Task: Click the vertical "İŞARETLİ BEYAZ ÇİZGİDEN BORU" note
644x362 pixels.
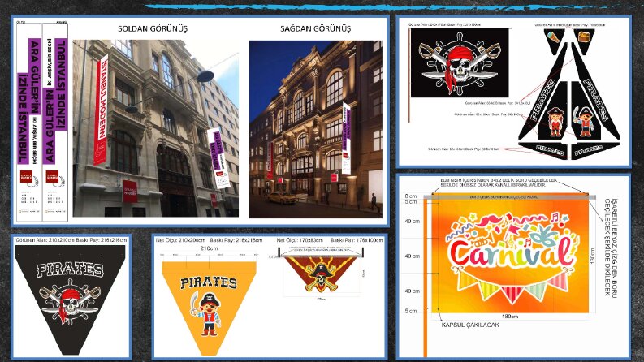Action: click(x=612, y=248)
